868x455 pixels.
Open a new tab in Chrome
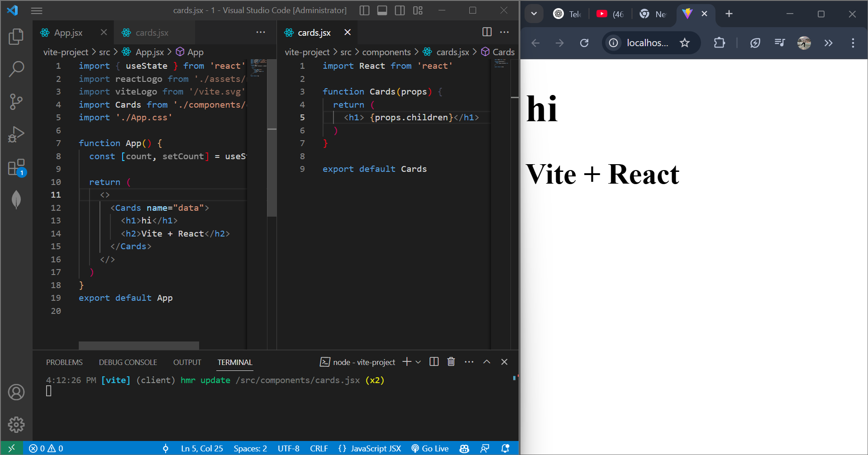point(729,14)
